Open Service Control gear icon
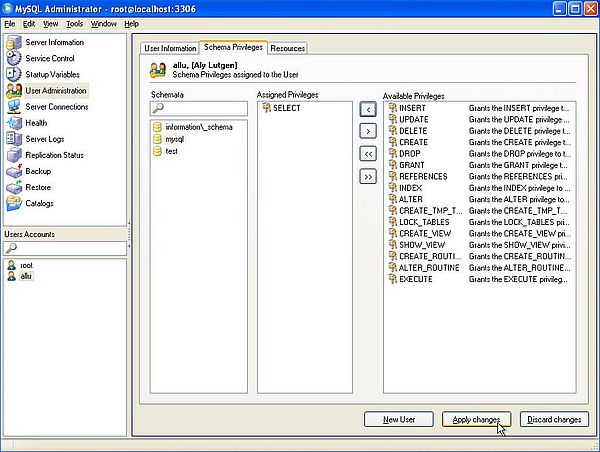The width and height of the screenshot is (600, 452). (14, 59)
